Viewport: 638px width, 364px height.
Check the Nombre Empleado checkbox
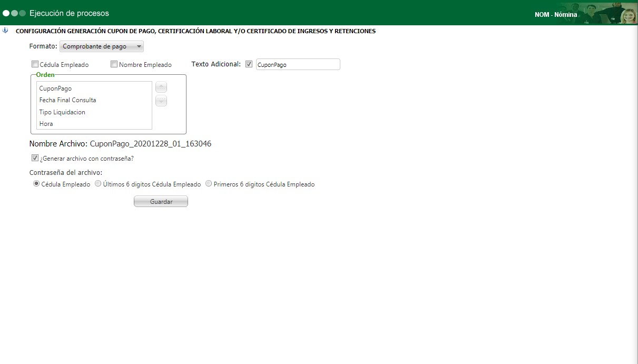(x=114, y=64)
